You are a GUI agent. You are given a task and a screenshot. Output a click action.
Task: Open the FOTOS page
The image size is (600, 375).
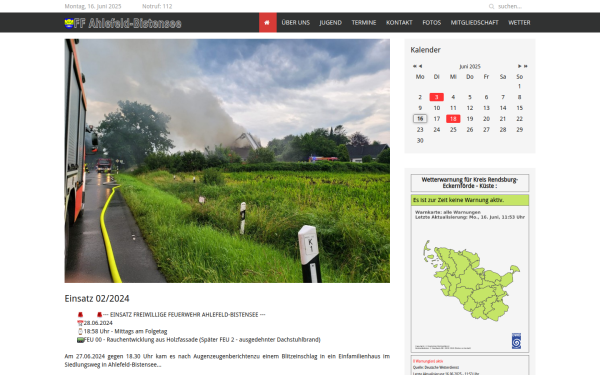click(431, 23)
